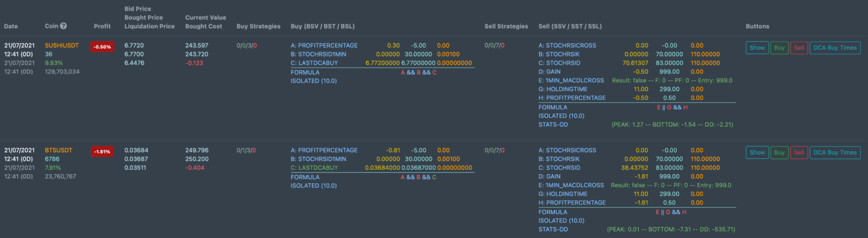Click the help icon beside Coin header
This screenshot has width=868, height=238.
(64, 26)
